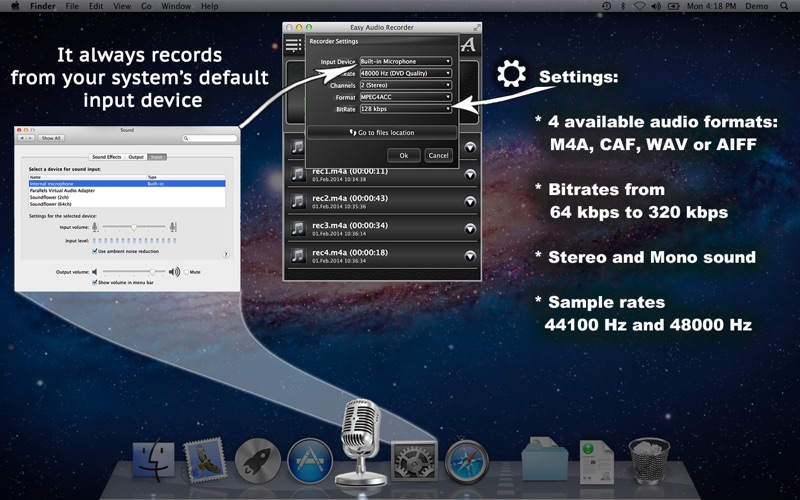Screen dimensions: 800x500
Task: Click the Output volume slider
Action: tap(134, 272)
